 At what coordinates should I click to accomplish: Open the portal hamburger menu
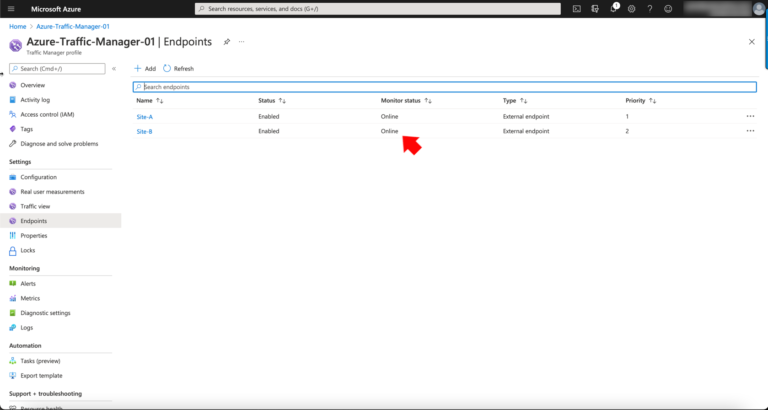pyautogui.click(x=11, y=9)
